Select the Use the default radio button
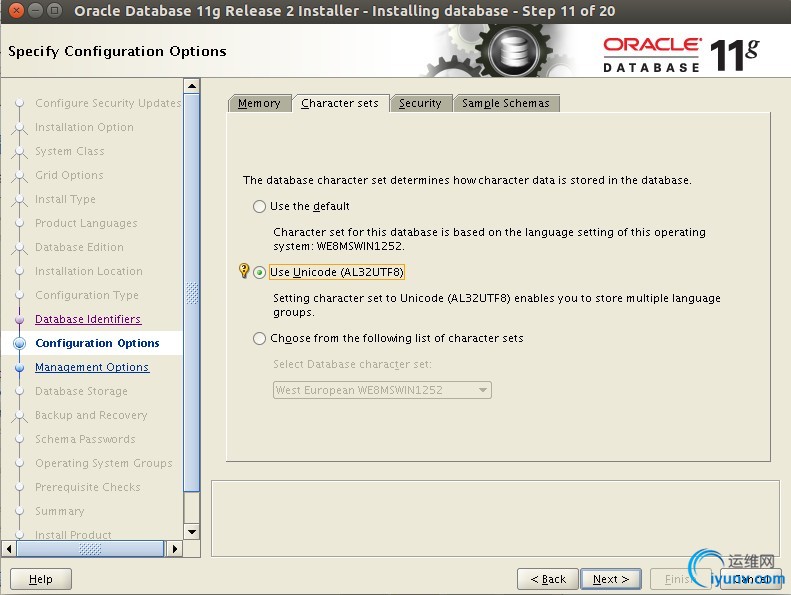 [259, 206]
